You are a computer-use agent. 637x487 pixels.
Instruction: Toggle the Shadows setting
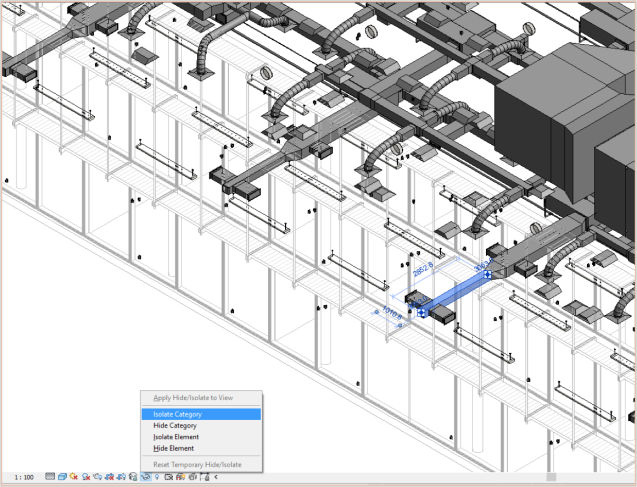(x=86, y=476)
